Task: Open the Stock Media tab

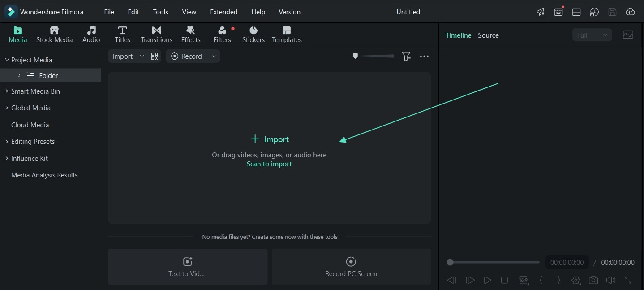Action: pyautogui.click(x=54, y=35)
